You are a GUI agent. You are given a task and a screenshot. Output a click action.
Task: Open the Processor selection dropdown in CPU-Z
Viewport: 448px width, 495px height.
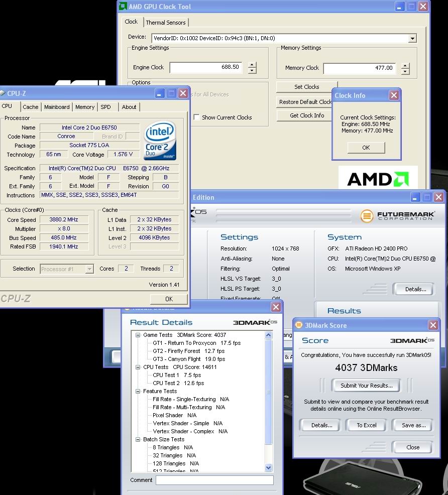(x=90, y=269)
